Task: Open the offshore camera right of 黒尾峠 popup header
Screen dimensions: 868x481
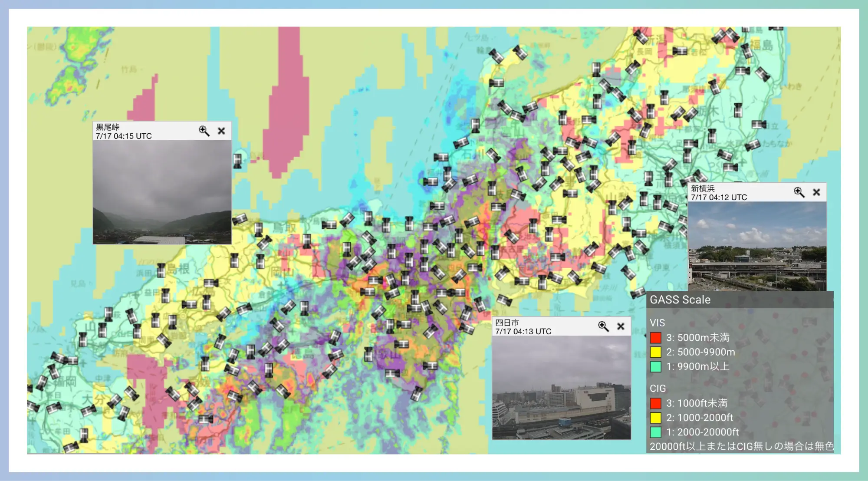Action: [237, 161]
